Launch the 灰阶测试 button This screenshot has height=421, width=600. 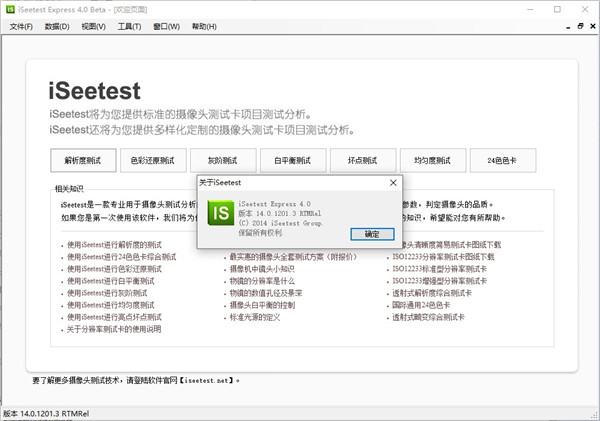coord(223,160)
